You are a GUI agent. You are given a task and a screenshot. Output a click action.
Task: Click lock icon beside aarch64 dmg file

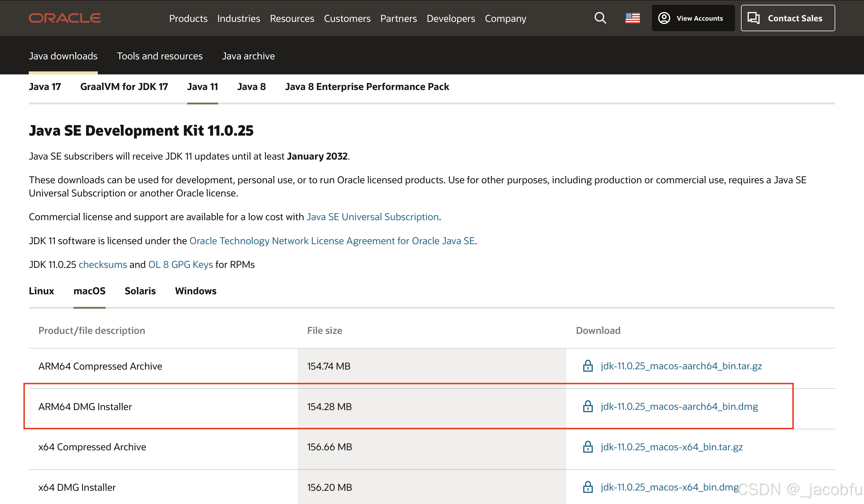click(588, 406)
